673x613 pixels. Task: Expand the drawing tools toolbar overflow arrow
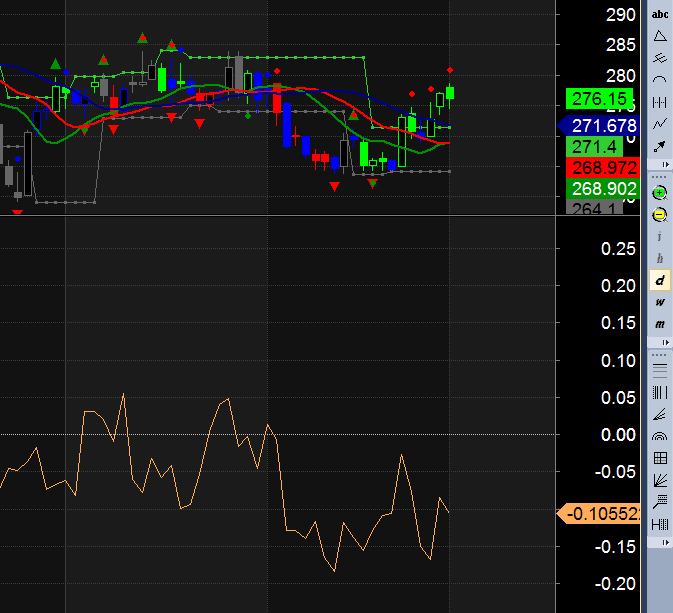(x=664, y=166)
